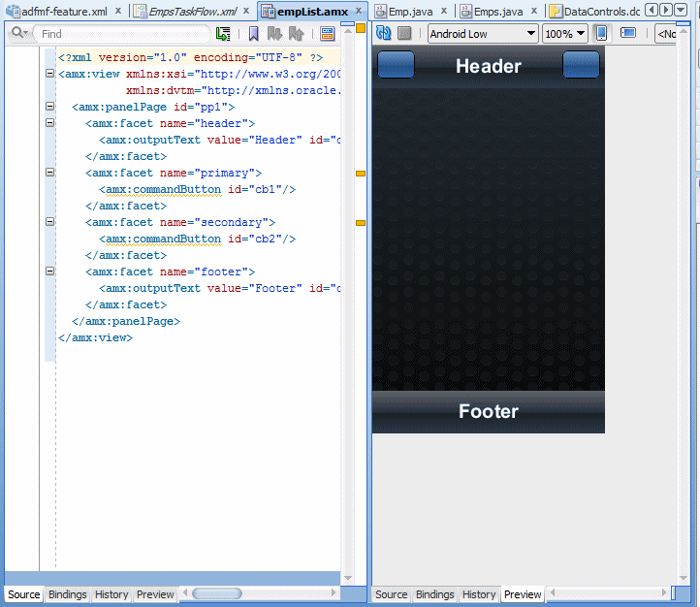Click left editor scroll-up arrow
700x607 pixels.
click(348, 31)
